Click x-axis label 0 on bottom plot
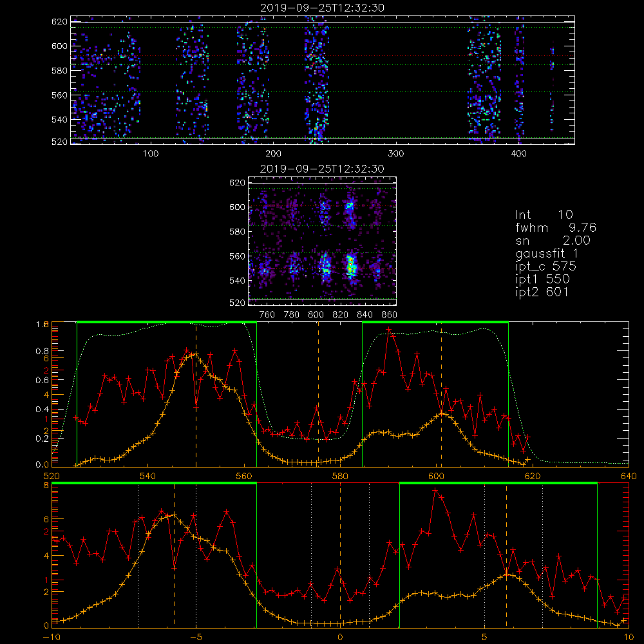This screenshot has height=644, width=644. (340, 638)
